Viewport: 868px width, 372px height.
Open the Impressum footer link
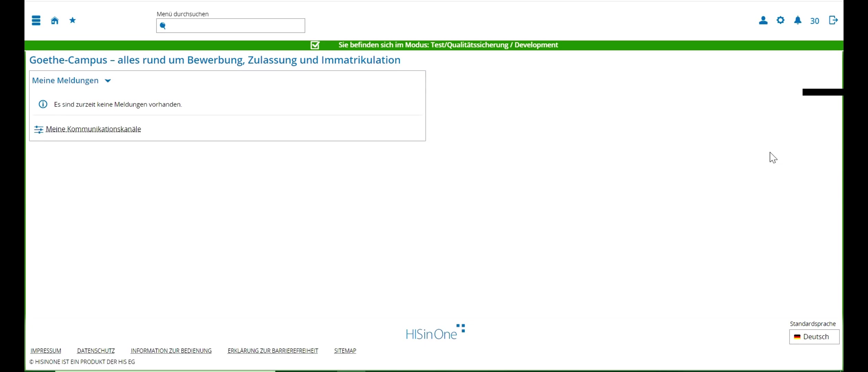(x=46, y=351)
